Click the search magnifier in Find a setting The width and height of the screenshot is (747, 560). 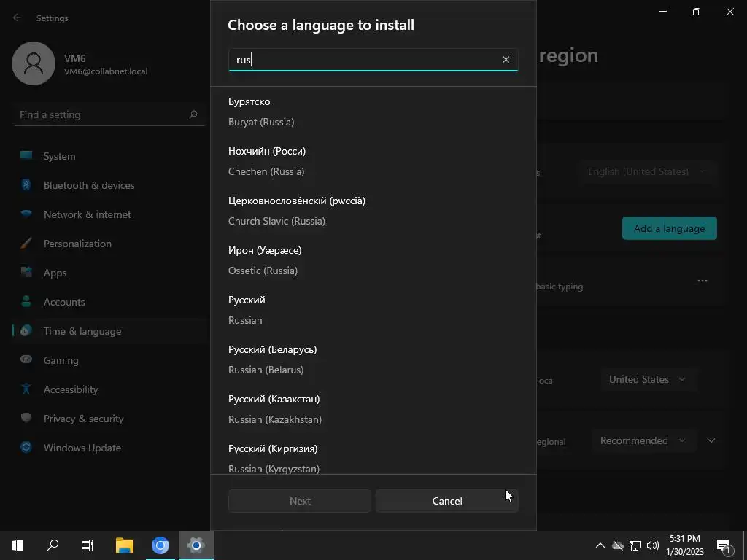[193, 114]
